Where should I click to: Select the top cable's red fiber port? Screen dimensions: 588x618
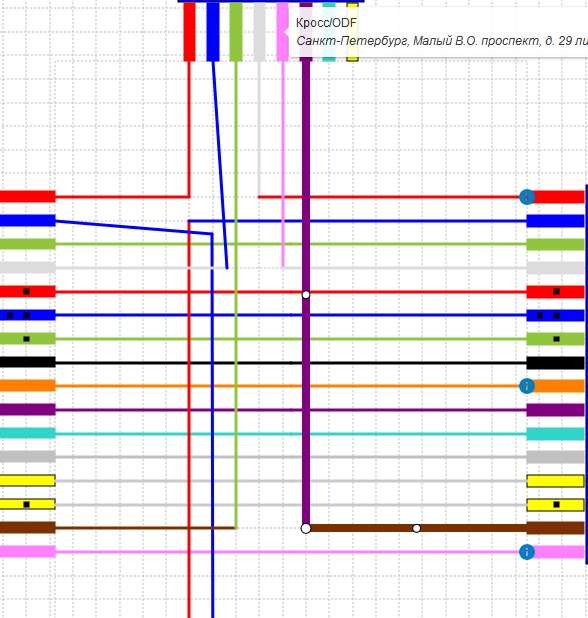(190, 32)
